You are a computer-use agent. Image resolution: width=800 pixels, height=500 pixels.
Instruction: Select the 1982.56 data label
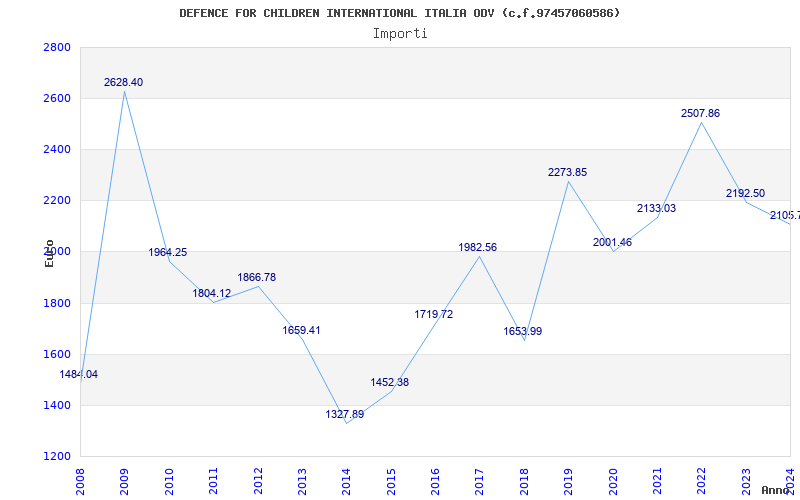tap(478, 247)
